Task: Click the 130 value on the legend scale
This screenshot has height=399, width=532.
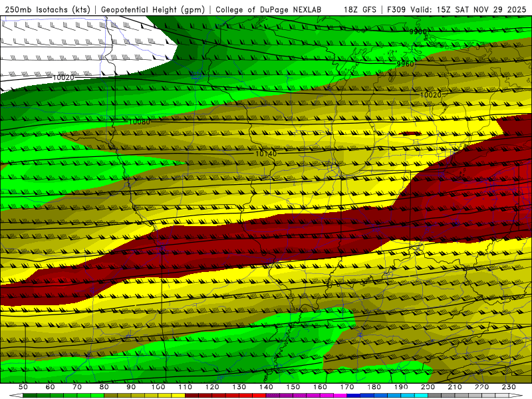Action: tap(239, 387)
